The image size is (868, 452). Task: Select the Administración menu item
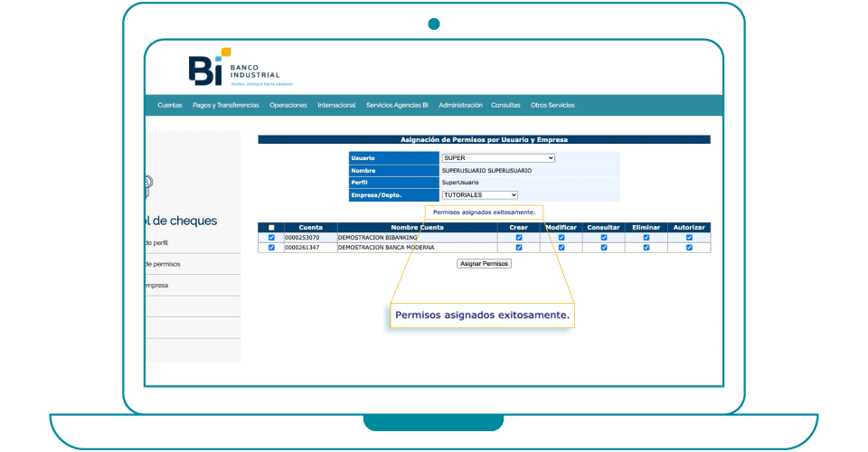point(460,105)
